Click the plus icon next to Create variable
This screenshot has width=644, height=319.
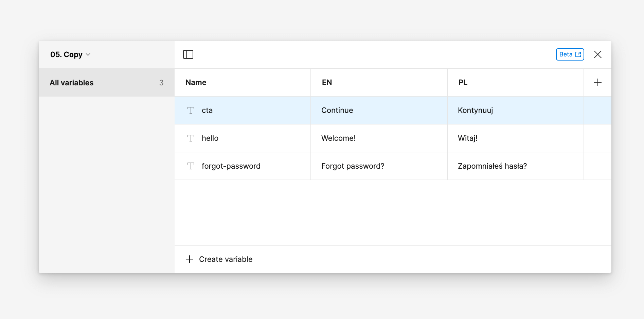[189, 259]
